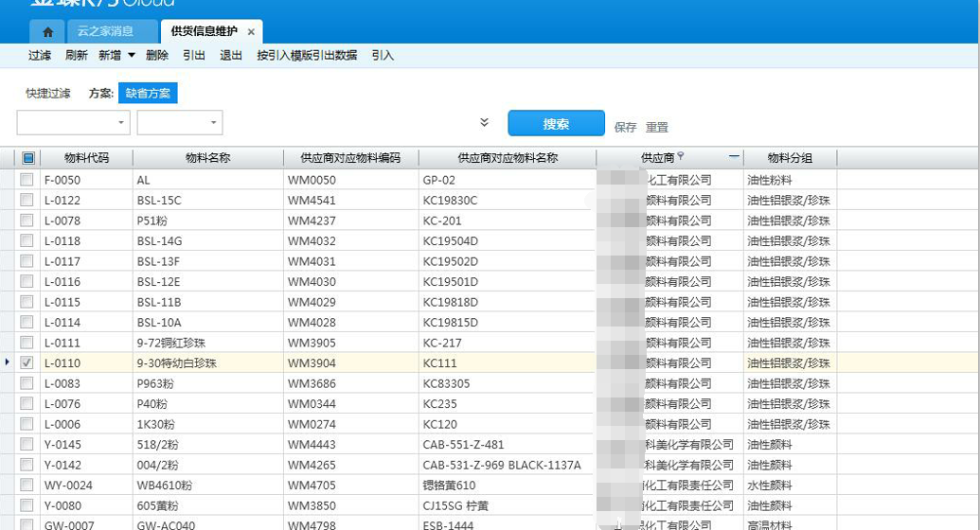Image resolution: width=980 pixels, height=530 pixels.
Task: Open the 新增 dropdown arrow
Action: [132, 56]
